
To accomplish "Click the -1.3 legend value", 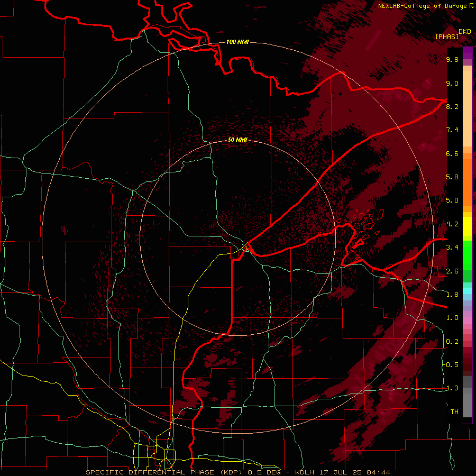I will click(x=451, y=388).
